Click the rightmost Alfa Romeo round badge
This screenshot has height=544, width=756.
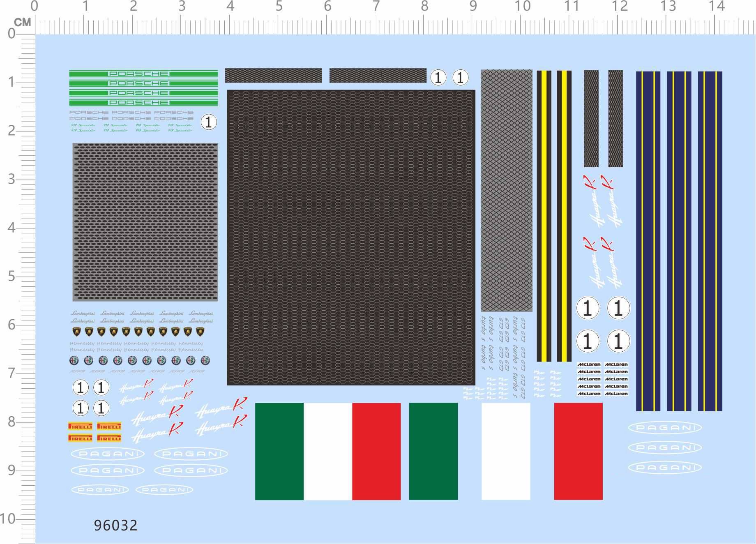[x=205, y=360]
